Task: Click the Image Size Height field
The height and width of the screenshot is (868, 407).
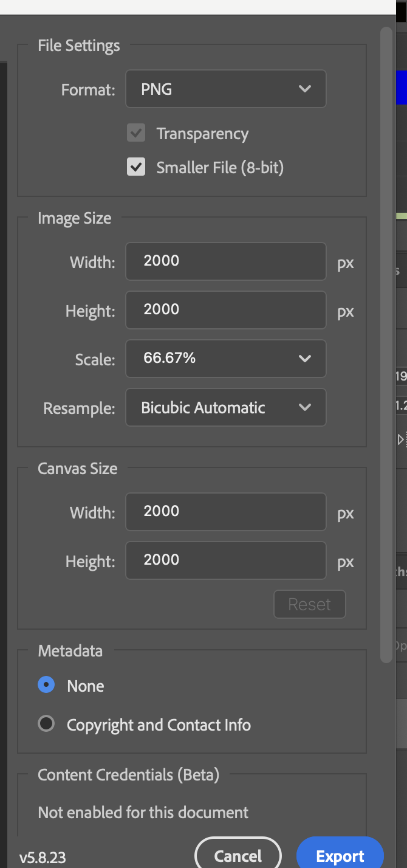Action: (225, 310)
